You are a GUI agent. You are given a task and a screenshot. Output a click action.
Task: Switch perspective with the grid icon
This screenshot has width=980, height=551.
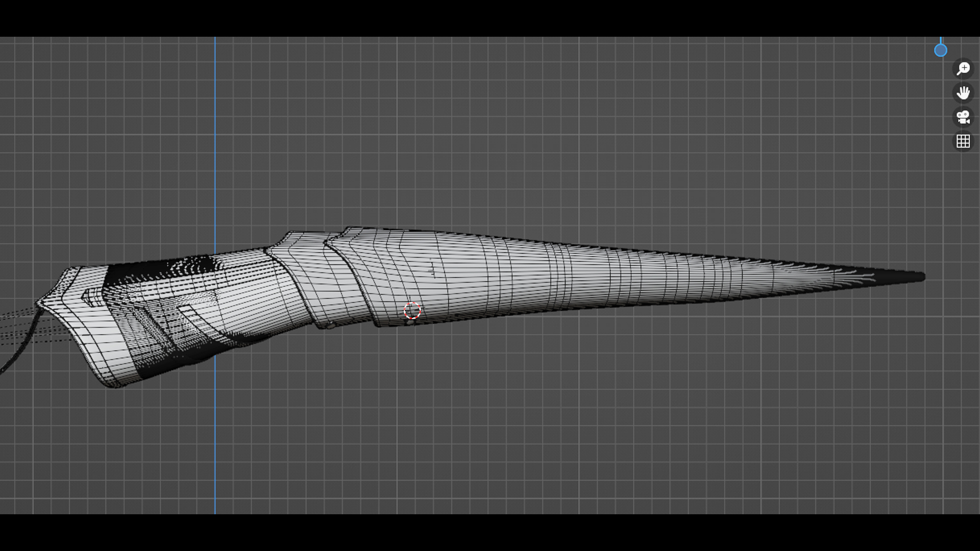coord(963,141)
